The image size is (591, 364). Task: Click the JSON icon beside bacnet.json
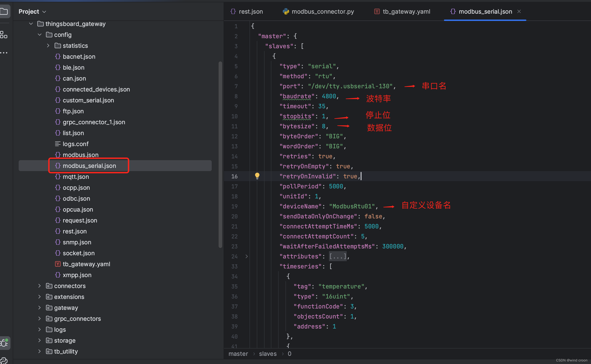pos(58,57)
